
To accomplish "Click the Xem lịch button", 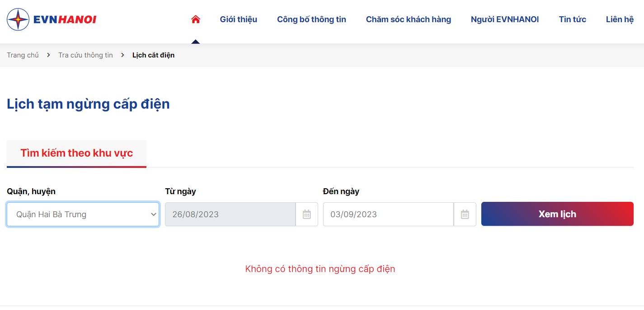I will (557, 214).
